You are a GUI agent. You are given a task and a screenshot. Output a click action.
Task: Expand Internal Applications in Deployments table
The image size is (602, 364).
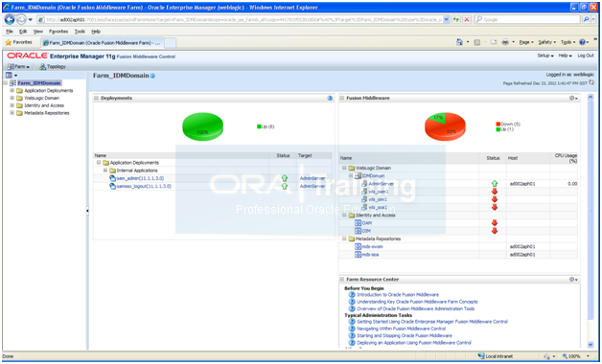click(105, 171)
